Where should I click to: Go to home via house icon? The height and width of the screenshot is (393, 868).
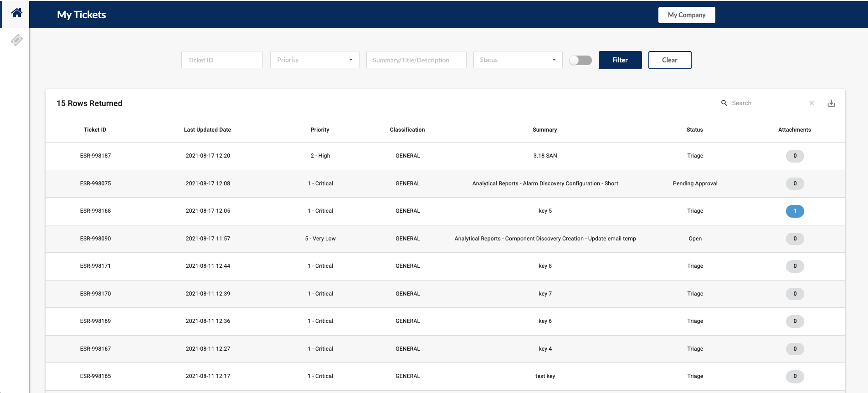pyautogui.click(x=16, y=13)
